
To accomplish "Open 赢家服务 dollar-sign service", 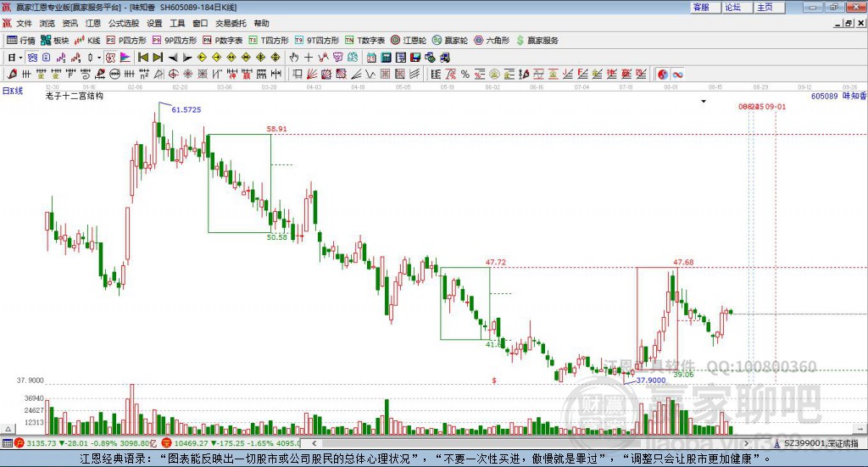I will tap(537, 41).
